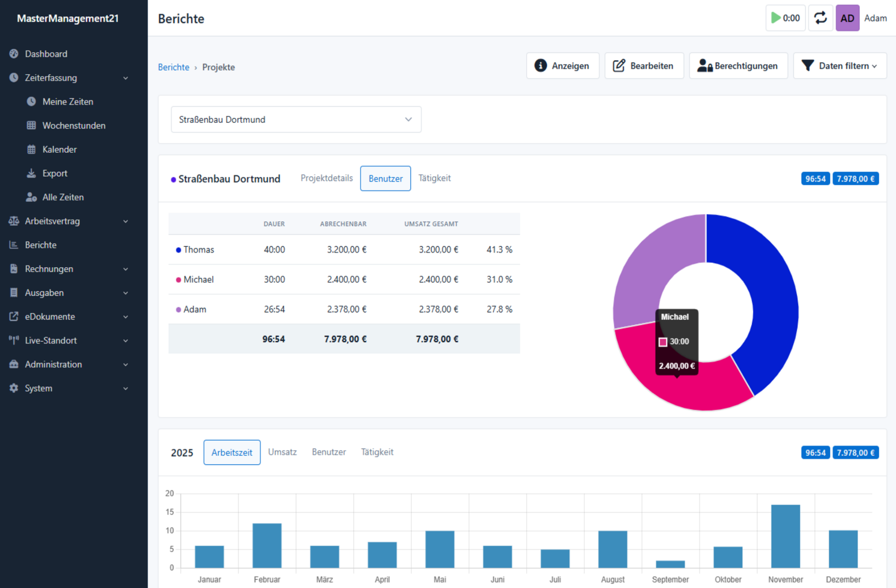Select the Umsatz chart tab
Image resolution: width=896 pixels, height=588 pixels.
[282, 452]
